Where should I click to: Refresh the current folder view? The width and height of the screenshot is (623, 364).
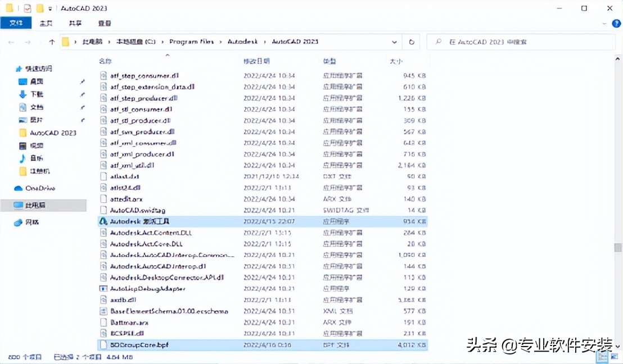[x=412, y=42]
